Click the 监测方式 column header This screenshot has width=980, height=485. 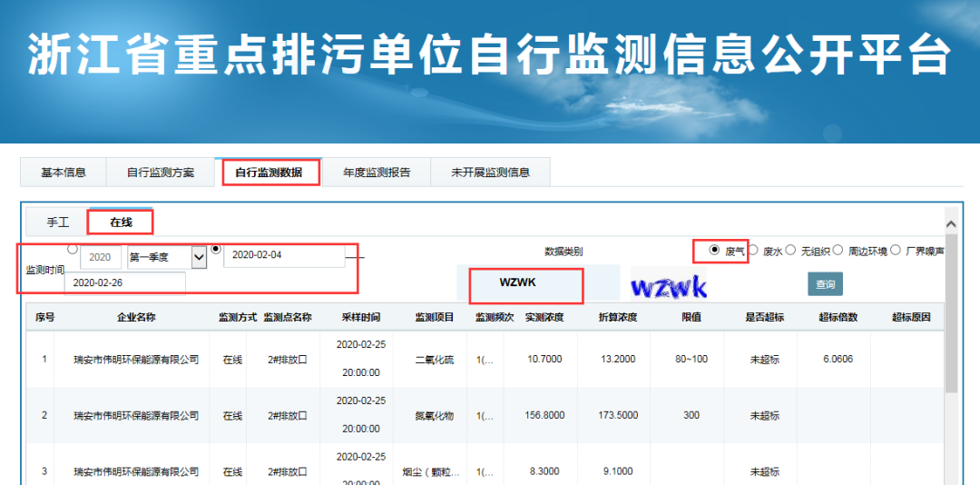(x=238, y=317)
